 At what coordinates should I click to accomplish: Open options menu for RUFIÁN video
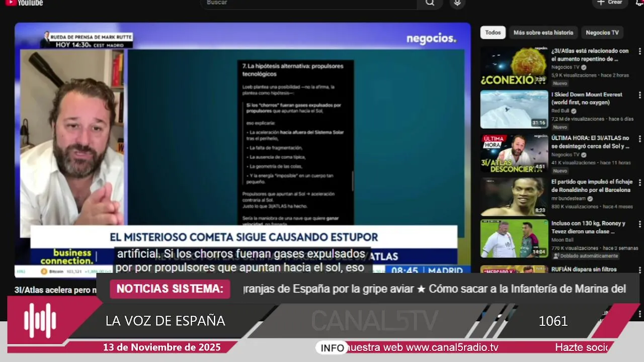click(639, 269)
